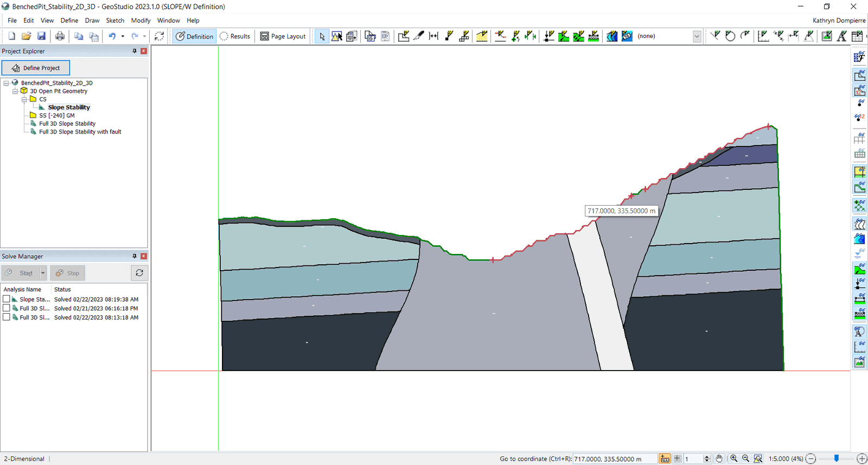Open the (none) dropdown list
This screenshot has height=465, width=868.
point(697,36)
